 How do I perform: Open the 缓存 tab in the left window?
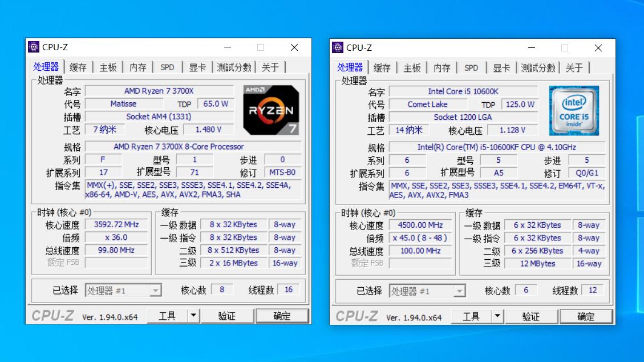(x=78, y=67)
